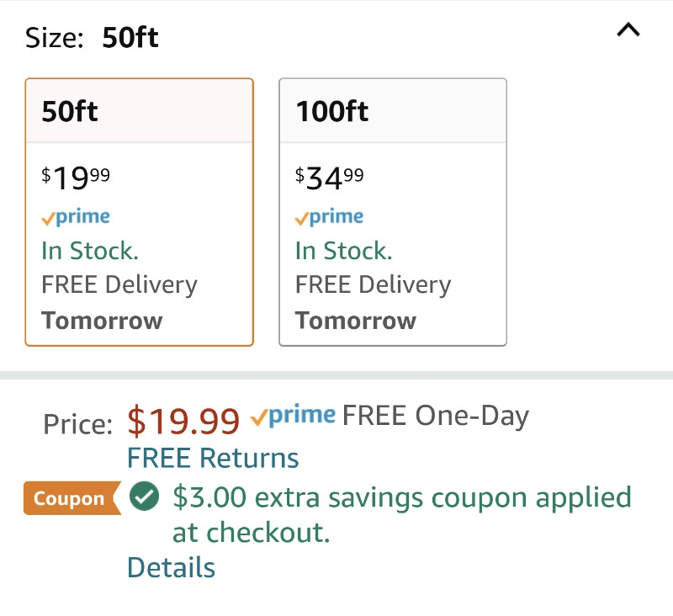Click the $19.99 price in 50ft card
Screen dimensions: 673x616
[76, 178]
